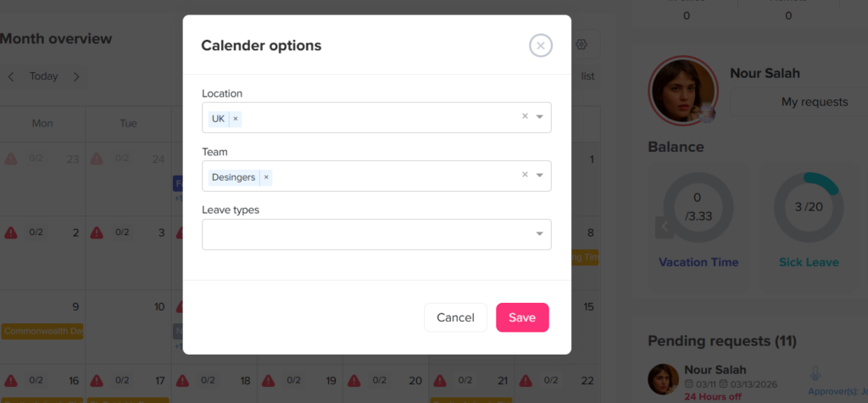Remove the Desingers team tag
This screenshot has width=868, height=403.
(x=266, y=177)
